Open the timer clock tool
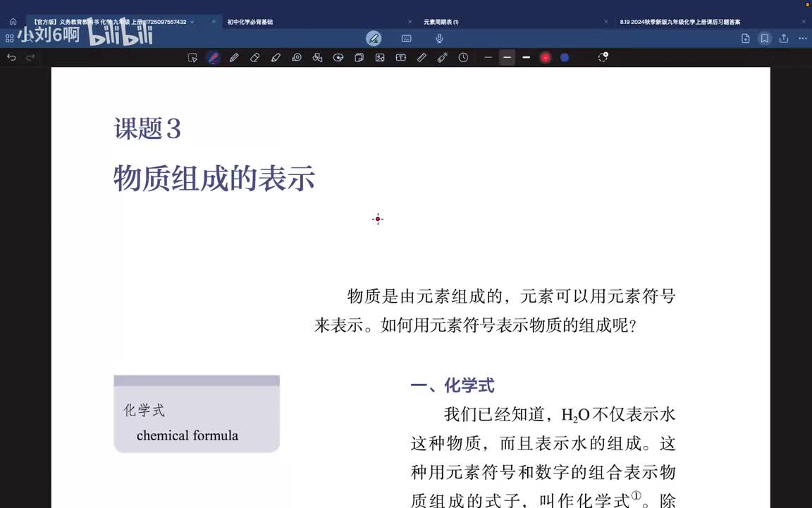Screen dimensions: 812x508 coord(463,58)
